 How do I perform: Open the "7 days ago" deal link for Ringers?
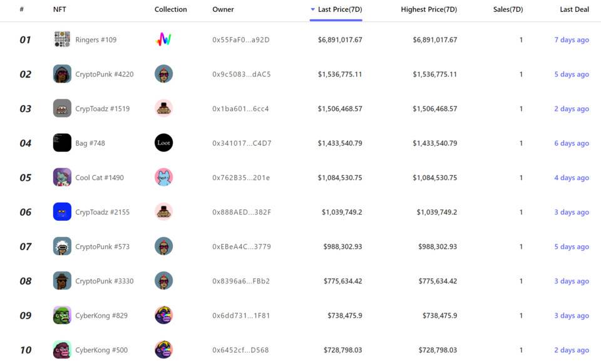click(x=572, y=40)
